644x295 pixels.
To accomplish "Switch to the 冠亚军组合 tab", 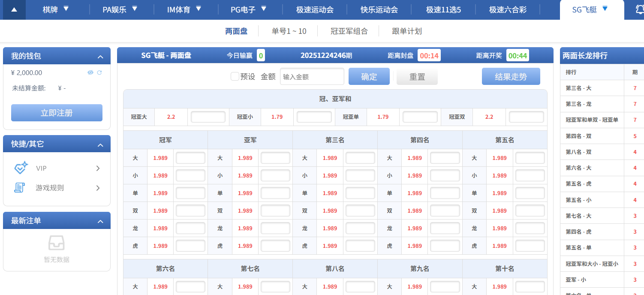I will (x=349, y=30).
